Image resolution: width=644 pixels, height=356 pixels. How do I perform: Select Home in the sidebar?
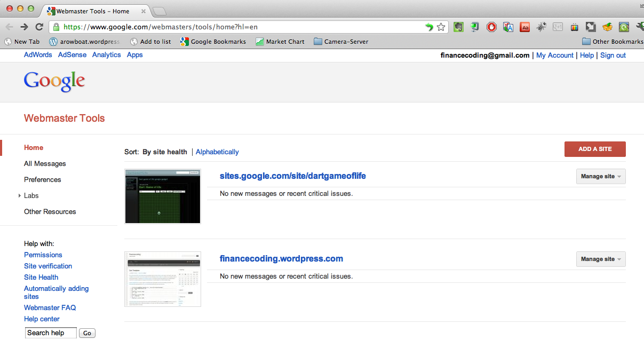34,148
